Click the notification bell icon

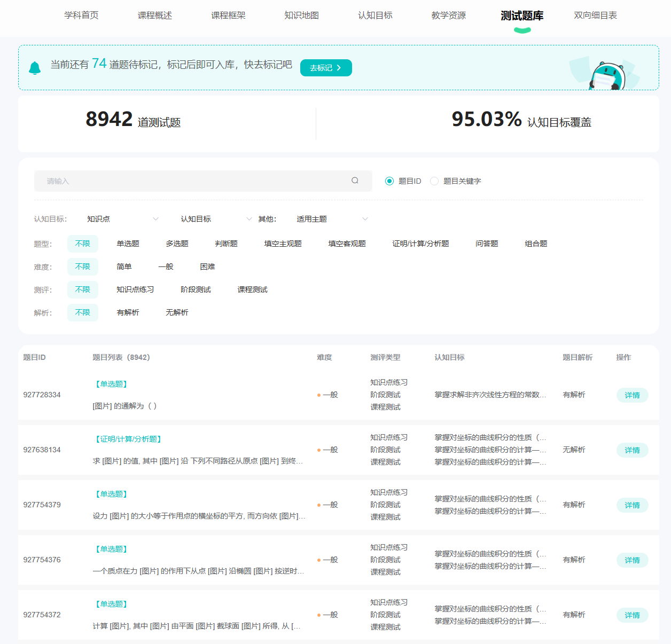coord(35,68)
